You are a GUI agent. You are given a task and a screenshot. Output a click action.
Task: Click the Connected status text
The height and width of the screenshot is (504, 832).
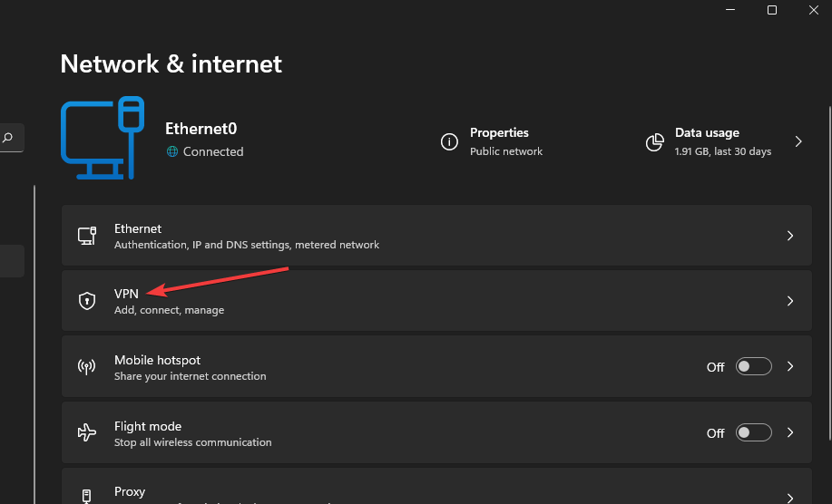click(213, 151)
